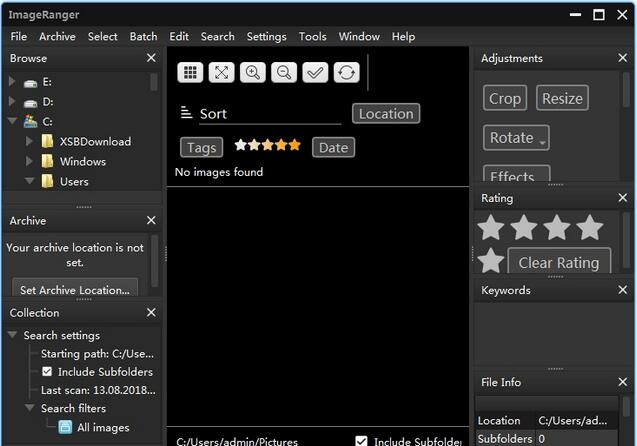Click the All images filter icon

pos(65,427)
